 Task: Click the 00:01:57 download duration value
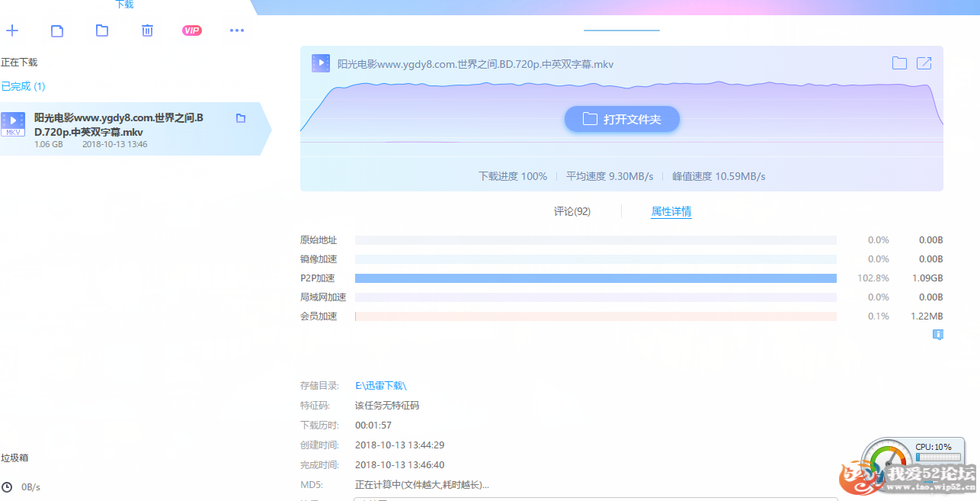click(x=373, y=426)
